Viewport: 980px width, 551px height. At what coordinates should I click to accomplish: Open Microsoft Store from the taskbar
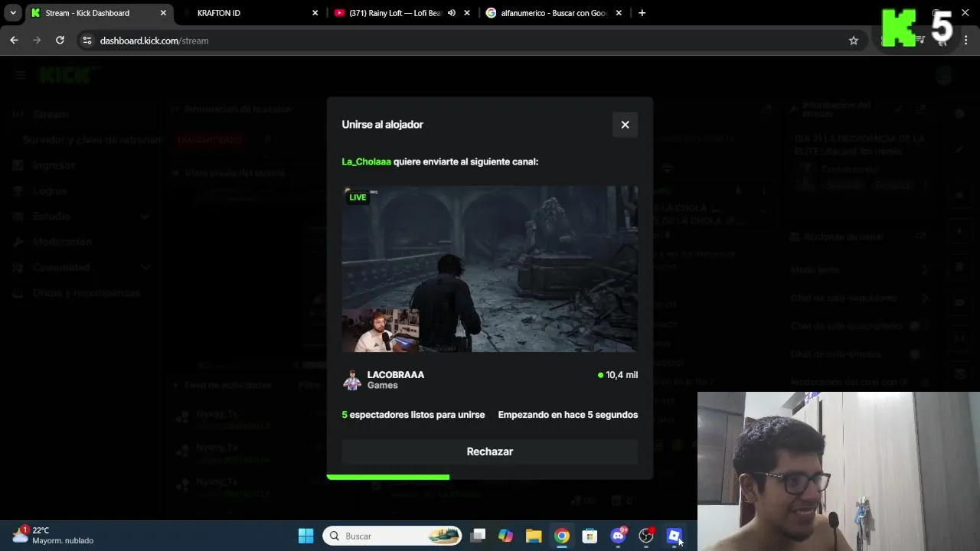tap(590, 536)
